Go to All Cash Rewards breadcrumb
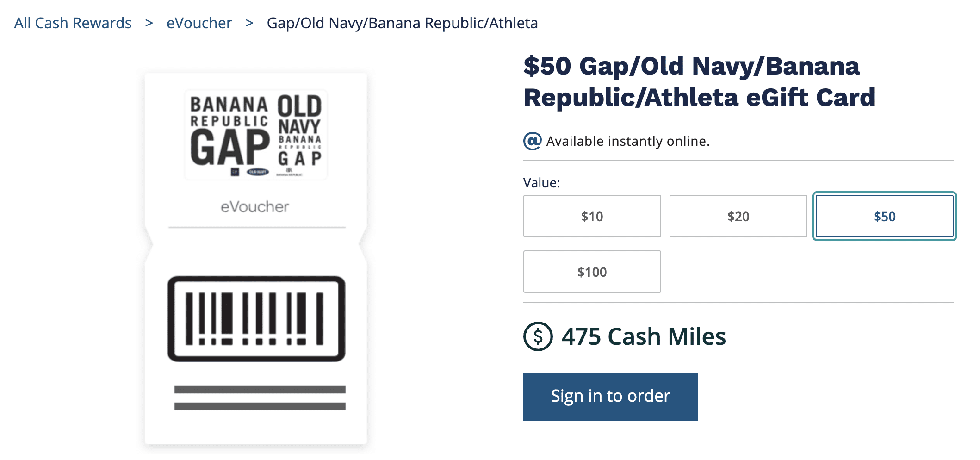This screenshot has width=980, height=460. click(73, 23)
